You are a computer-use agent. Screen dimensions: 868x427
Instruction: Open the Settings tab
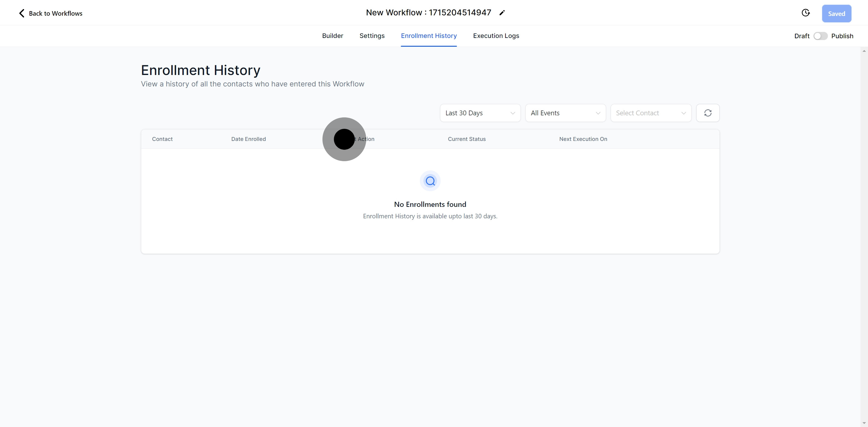coord(372,36)
